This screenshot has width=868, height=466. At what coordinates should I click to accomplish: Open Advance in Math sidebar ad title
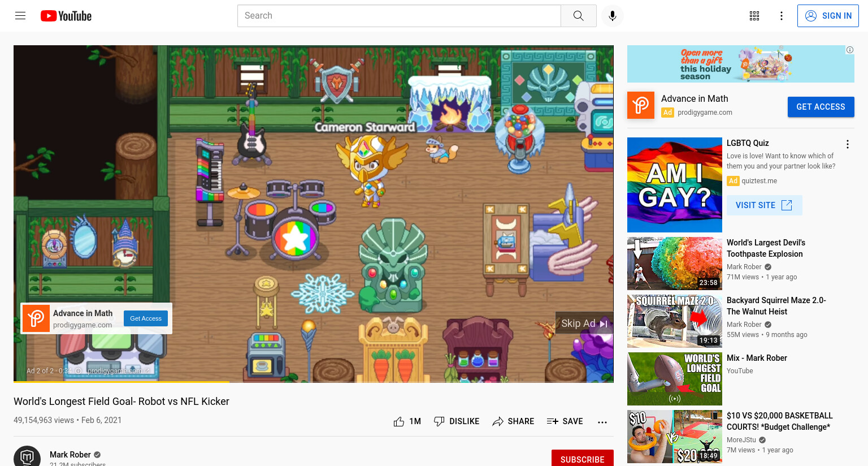(x=695, y=98)
